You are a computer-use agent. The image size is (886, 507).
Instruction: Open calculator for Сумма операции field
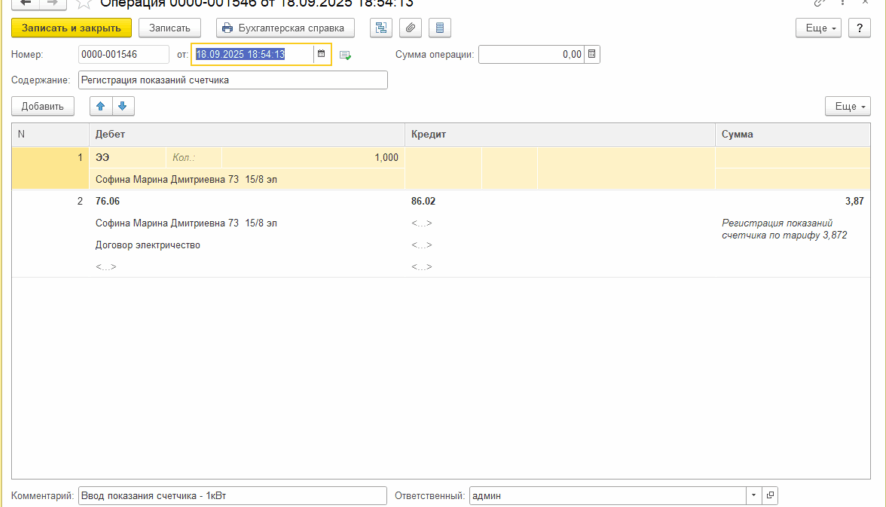[592, 55]
